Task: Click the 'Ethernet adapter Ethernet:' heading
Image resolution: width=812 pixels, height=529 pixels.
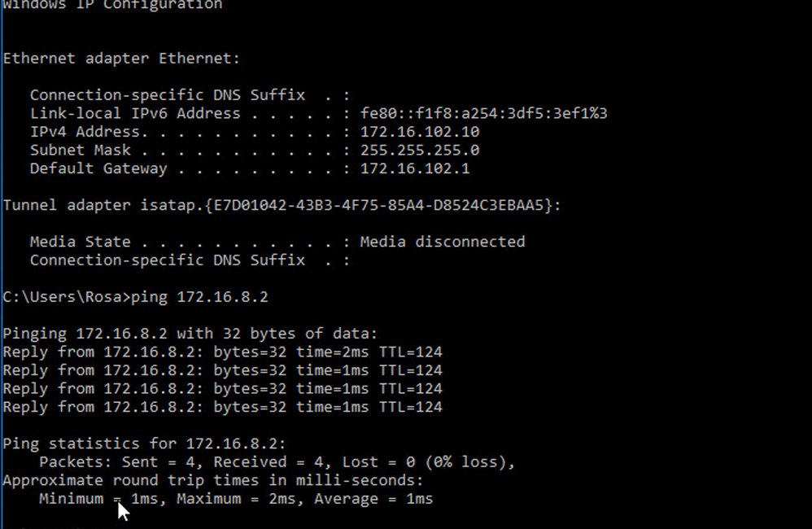Action: pos(122,59)
